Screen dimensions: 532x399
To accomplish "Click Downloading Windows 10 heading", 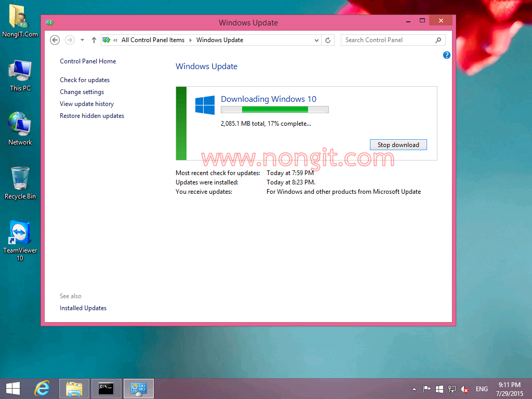I will click(269, 99).
